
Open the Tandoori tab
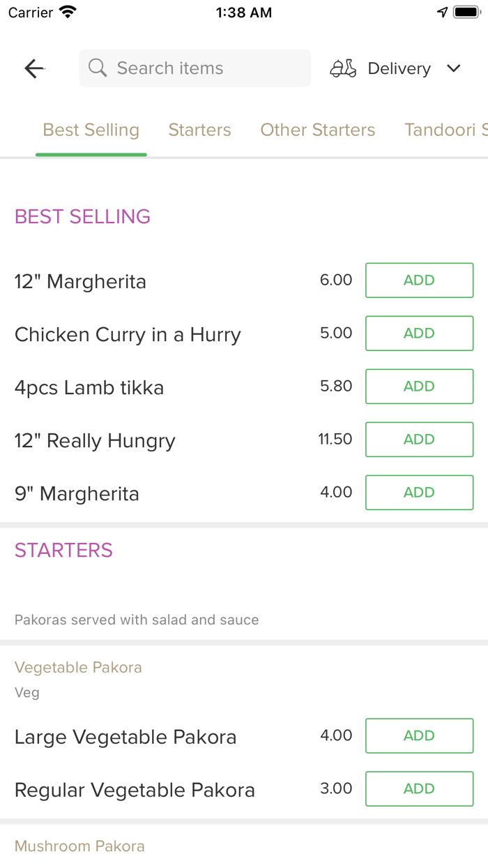(445, 130)
